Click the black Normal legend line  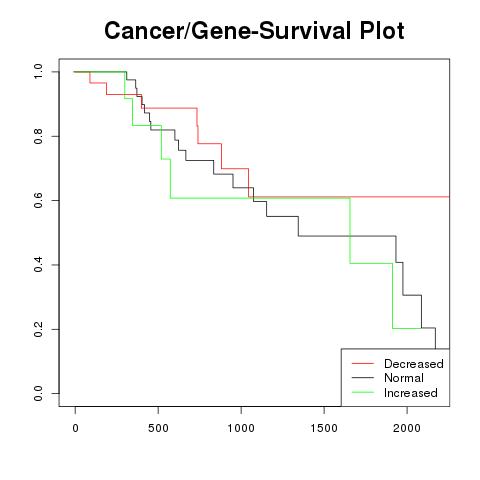point(363,378)
